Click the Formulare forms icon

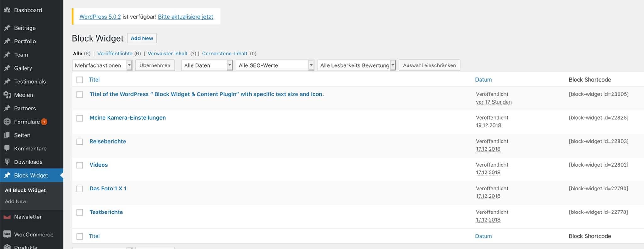coord(7,122)
